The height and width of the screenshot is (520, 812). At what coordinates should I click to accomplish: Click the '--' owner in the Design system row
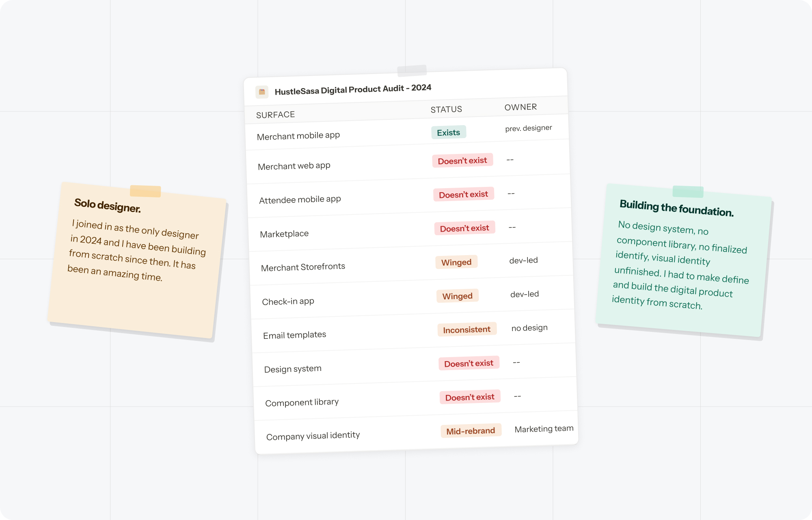pyautogui.click(x=516, y=362)
